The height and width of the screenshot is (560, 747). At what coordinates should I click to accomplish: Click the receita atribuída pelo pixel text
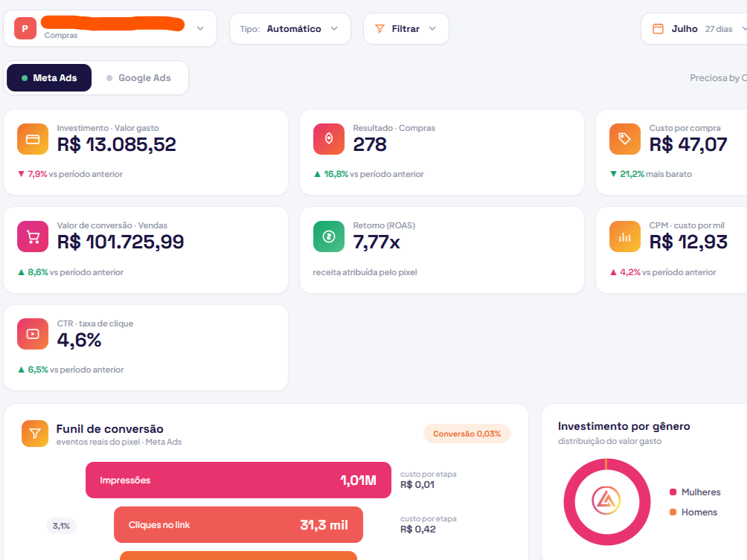365,272
